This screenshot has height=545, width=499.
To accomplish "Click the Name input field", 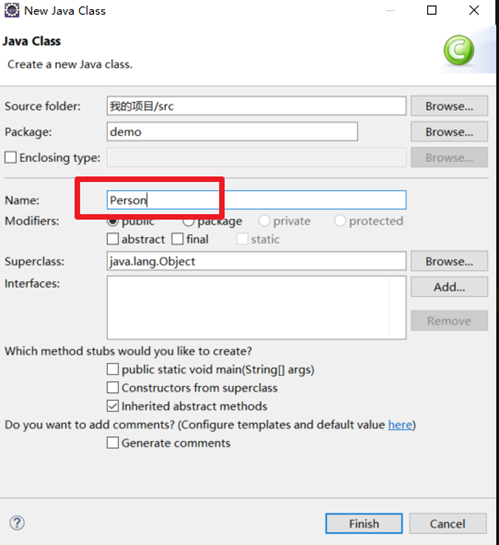I will pos(256,200).
